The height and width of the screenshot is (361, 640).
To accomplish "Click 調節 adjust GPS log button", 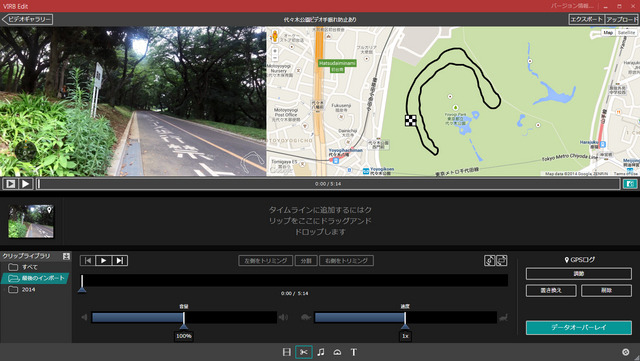I will (x=579, y=274).
